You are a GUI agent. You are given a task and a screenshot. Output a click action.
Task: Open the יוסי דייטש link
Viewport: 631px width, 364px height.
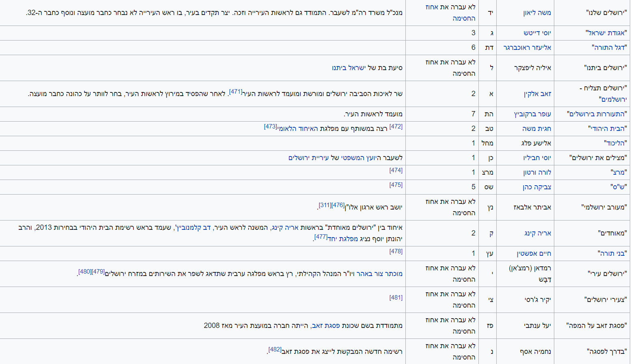(x=537, y=33)
